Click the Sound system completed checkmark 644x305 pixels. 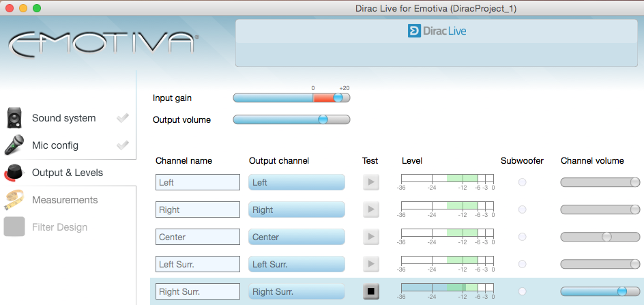122,118
